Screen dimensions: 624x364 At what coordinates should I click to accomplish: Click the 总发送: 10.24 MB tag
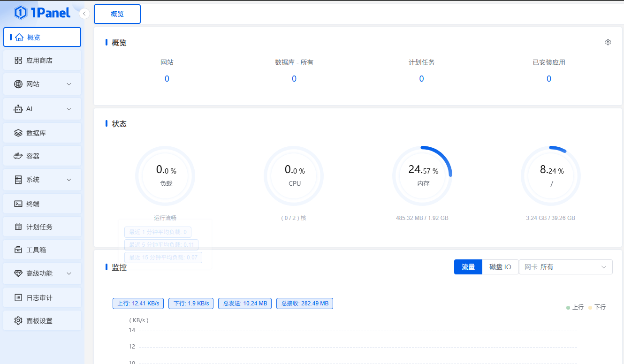pos(245,303)
